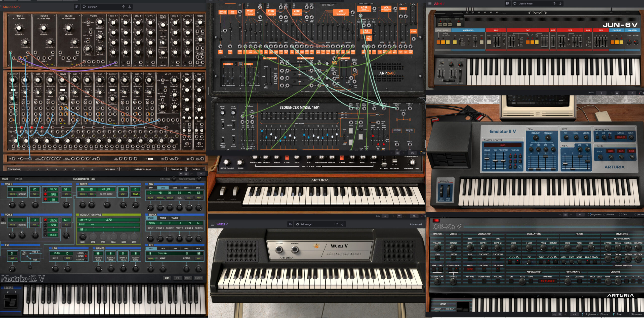Viewport: 644px width, 318px height.
Task: Select next preset arrow in Jun-6 V
Action: (x=560, y=4)
